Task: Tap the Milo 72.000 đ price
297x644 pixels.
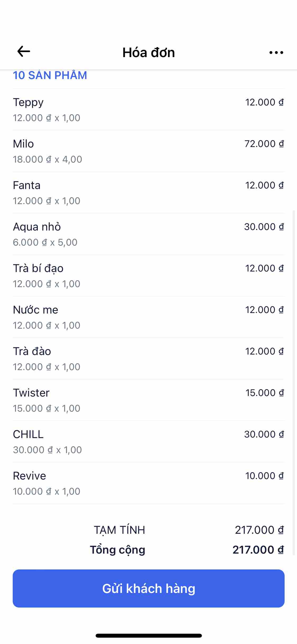Action: [x=264, y=144]
